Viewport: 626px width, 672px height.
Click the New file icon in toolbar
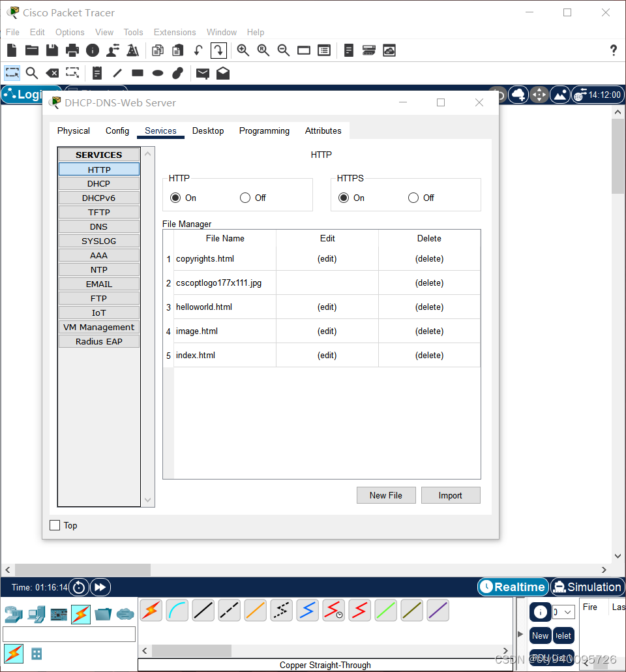[12, 51]
